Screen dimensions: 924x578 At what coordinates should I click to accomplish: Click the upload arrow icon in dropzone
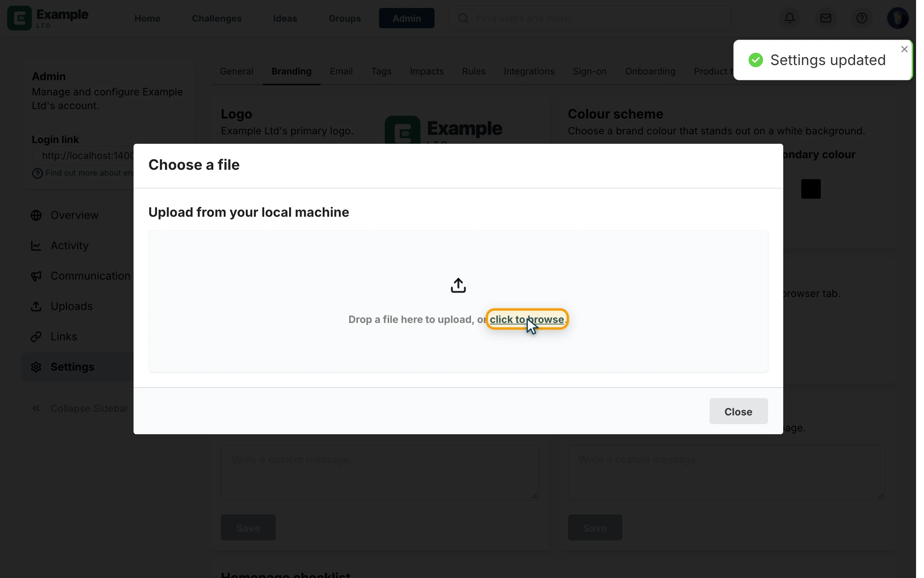point(458,285)
